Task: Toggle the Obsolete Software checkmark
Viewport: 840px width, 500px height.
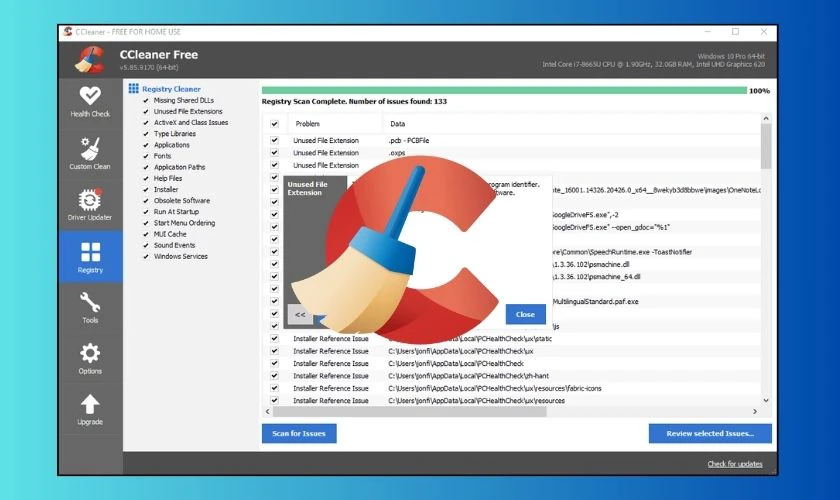Action: 146,200
